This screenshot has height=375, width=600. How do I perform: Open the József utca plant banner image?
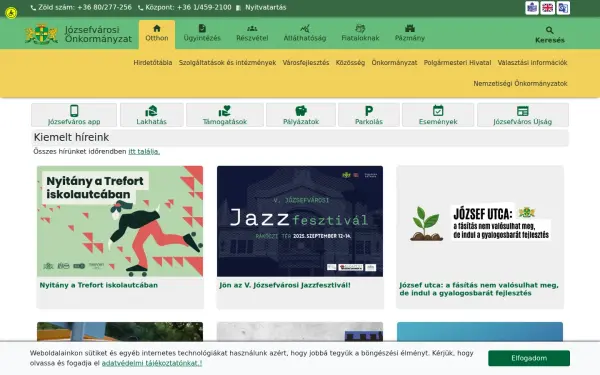pyautogui.click(x=480, y=222)
